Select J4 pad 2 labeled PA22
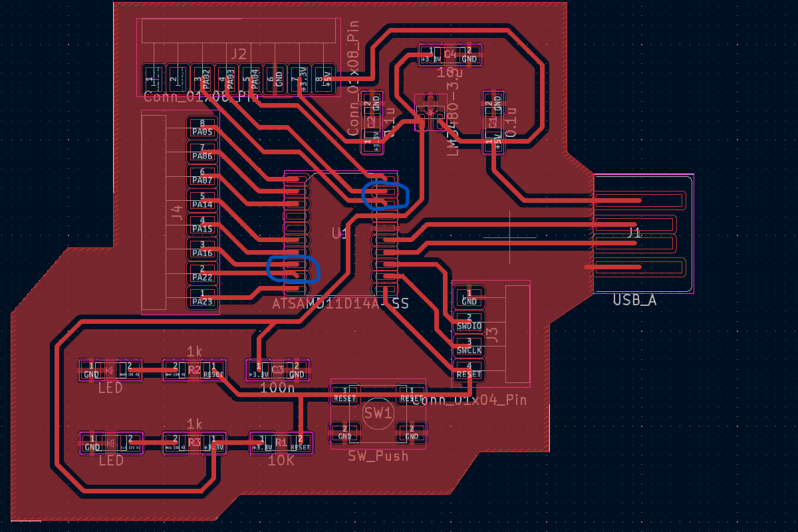Image resolution: width=798 pixels, height=532 pixels. [202, 273]
